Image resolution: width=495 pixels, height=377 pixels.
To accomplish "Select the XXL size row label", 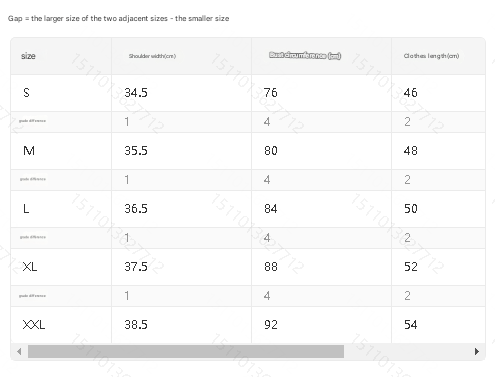I will (34, 325).
